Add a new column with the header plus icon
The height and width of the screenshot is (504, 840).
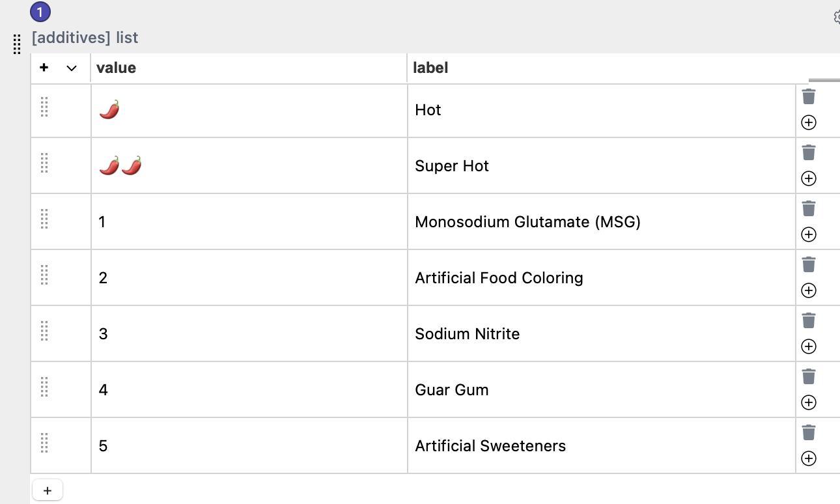[45, 68]
